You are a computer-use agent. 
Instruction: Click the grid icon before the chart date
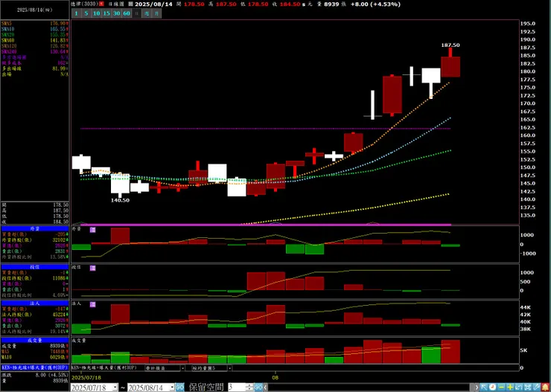click(130, 4)
